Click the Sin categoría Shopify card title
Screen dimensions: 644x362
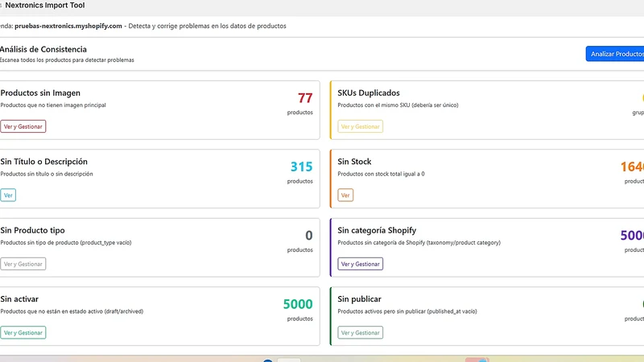[x=377, y=230]
